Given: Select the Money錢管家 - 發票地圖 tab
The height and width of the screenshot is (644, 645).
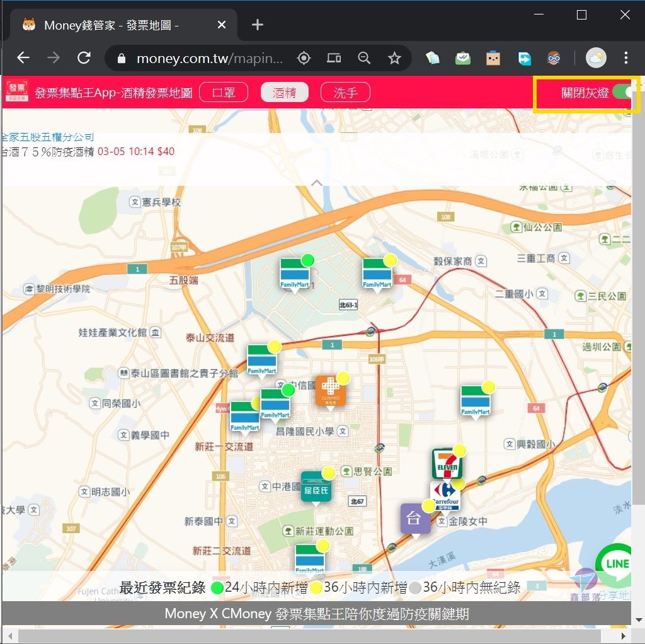Looking at the screenshot, I should (123, 25).
